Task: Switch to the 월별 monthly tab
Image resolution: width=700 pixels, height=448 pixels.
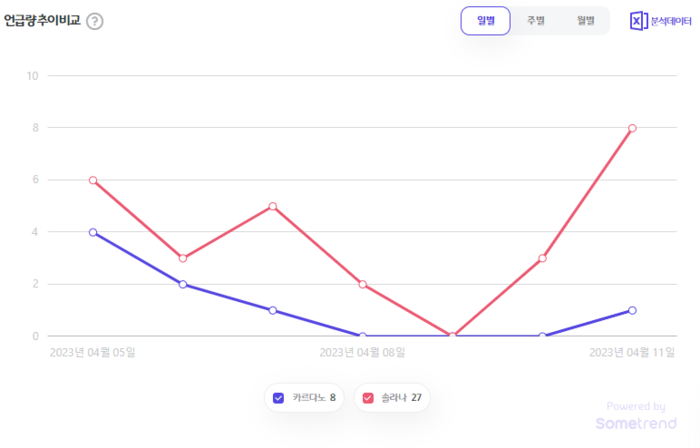Action: (x=585, y=21)
